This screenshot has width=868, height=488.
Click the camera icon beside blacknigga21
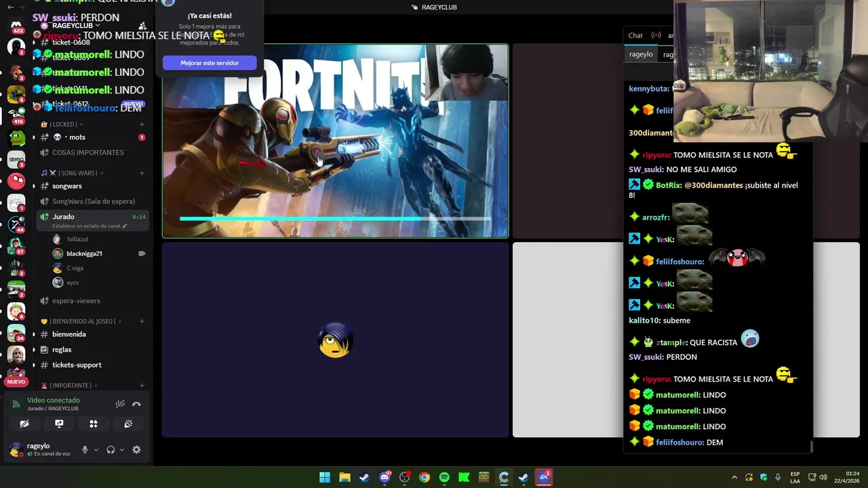coord(142,253)
